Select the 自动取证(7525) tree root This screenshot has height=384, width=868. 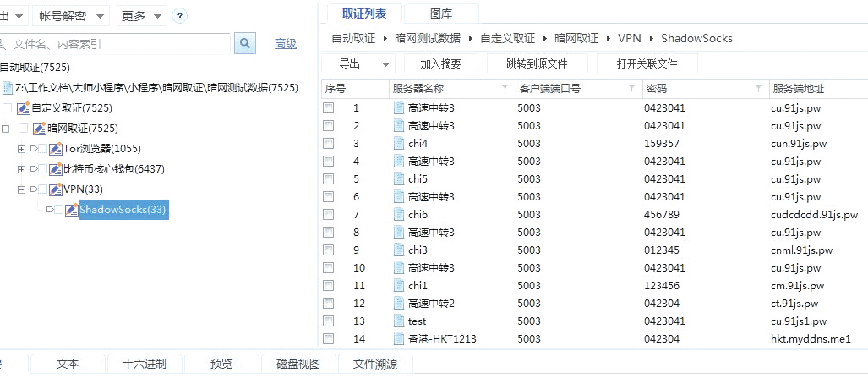coord(35,68)
